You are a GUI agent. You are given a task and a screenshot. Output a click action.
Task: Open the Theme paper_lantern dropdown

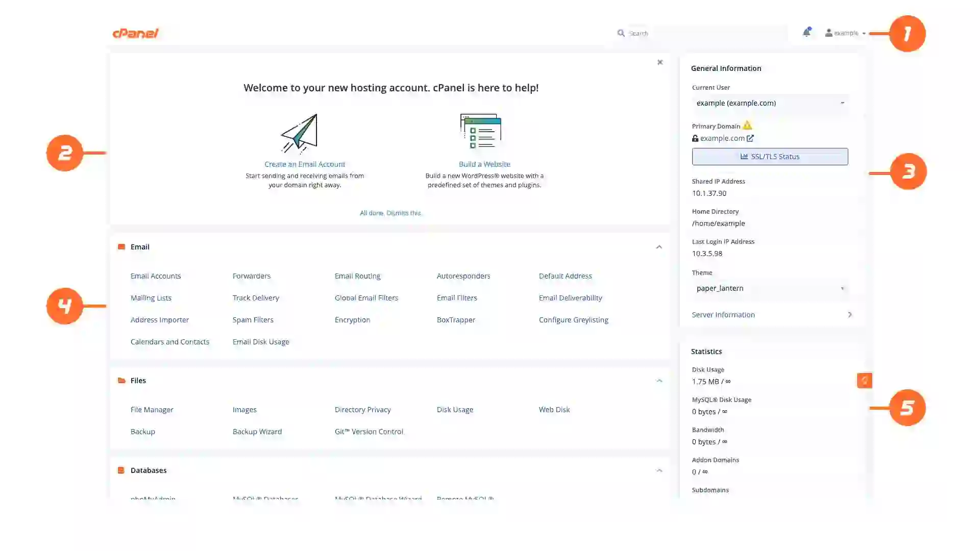[x=770, y=288]
